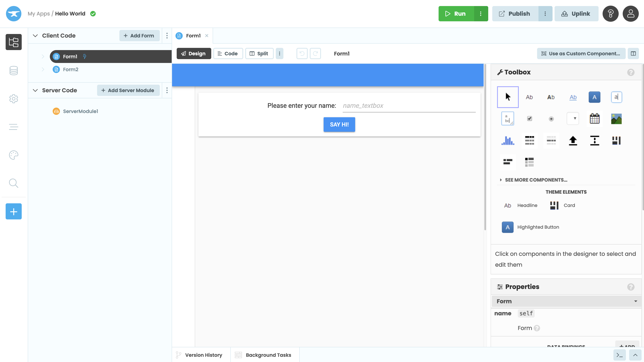The height and width of the screenshot is (362, 644).
Task: Select the RadioButton component in the Toolbox
Action: 551,118
